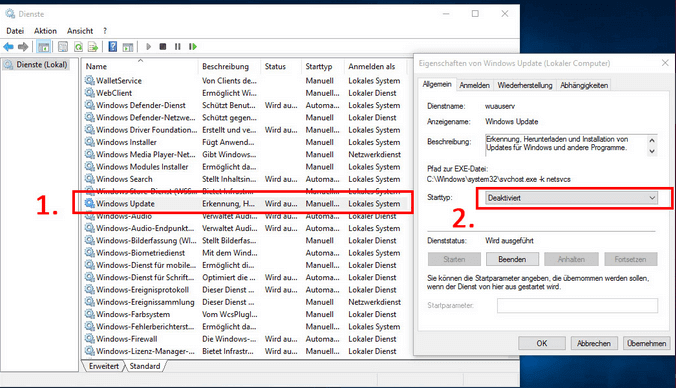The image size is (676, 388).
Task: Click the export list toolbar icon
Action: pos(93,47)
